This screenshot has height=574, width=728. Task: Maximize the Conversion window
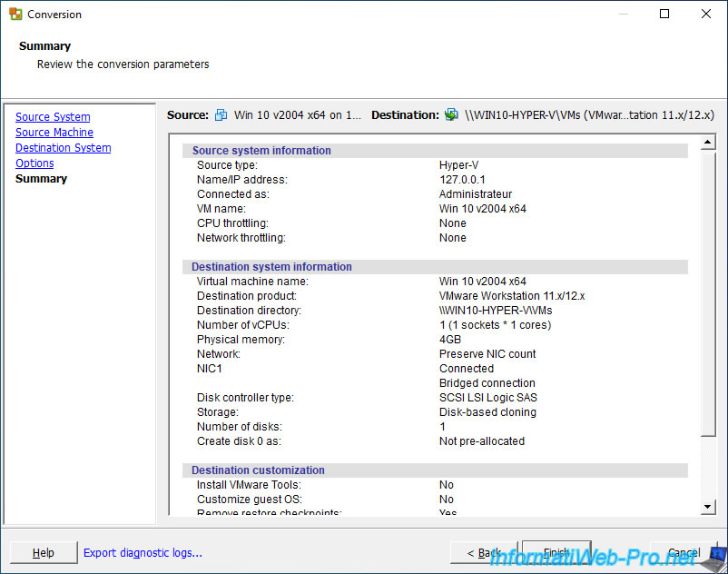coord(664,14)
